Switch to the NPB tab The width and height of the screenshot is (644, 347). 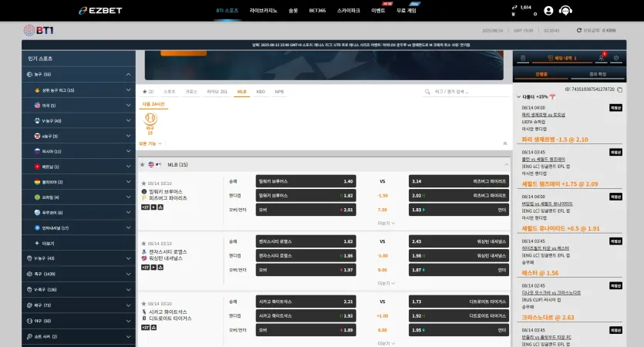(279, 92)
